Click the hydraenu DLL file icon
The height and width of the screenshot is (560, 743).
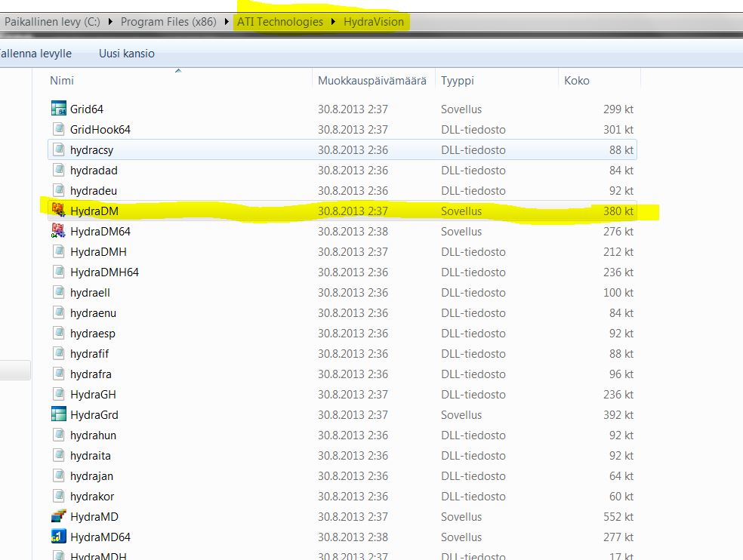59,312
